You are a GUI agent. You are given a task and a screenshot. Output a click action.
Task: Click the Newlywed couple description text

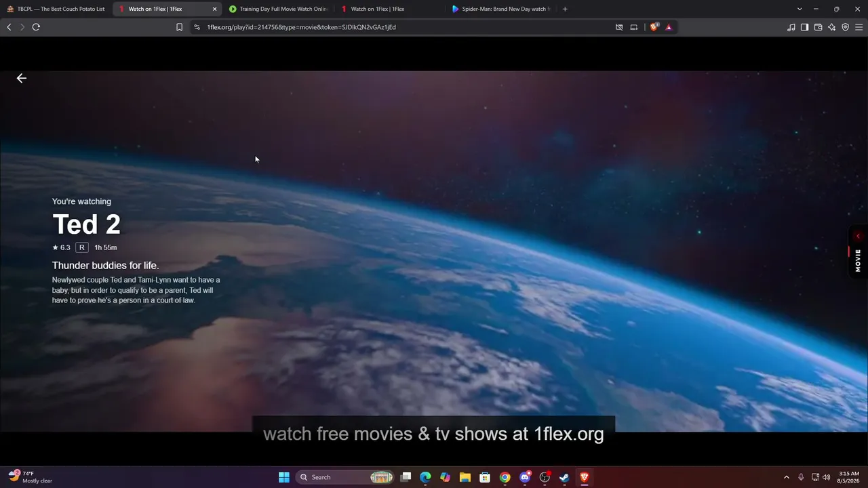136,290
